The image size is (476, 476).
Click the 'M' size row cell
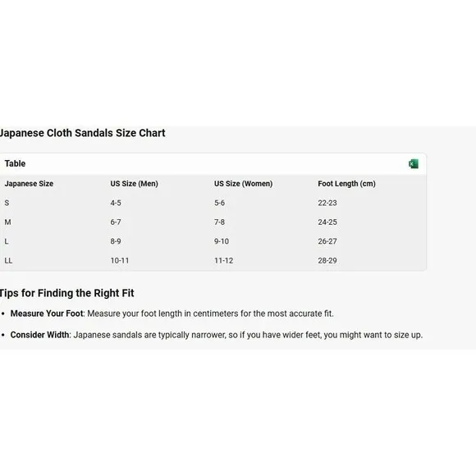point(7,222)
